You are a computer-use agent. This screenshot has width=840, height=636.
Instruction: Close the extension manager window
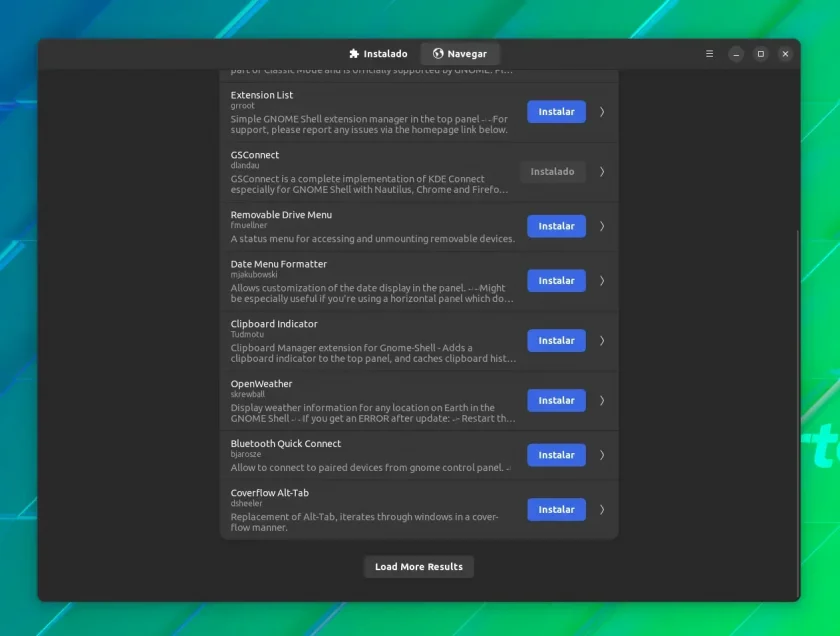click(x=785, y=54)
